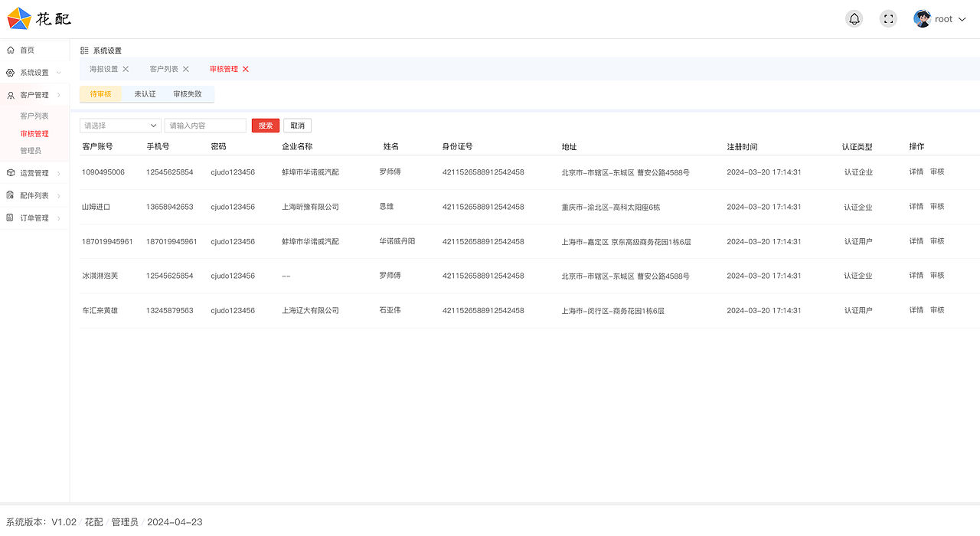This screenshot has height=536, width=980.
Task: Click address 重庆市-渝北区-高科太阳座6栋
Action: coord(611,207)
